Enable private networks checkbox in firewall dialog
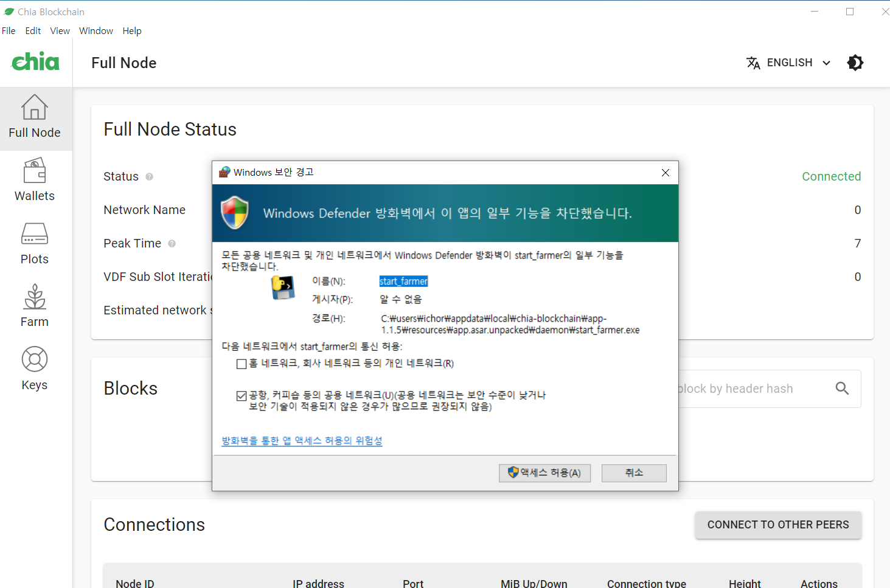 point(242,364)
